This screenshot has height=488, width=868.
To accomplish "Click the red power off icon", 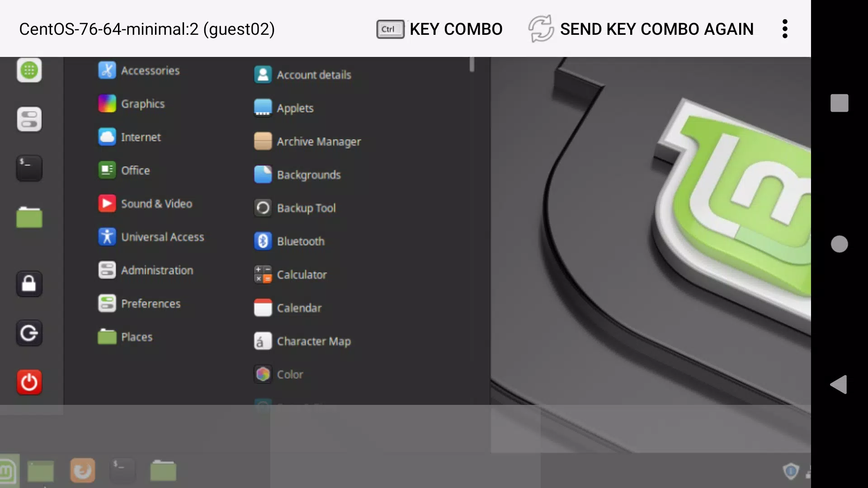I will [29, 382].
